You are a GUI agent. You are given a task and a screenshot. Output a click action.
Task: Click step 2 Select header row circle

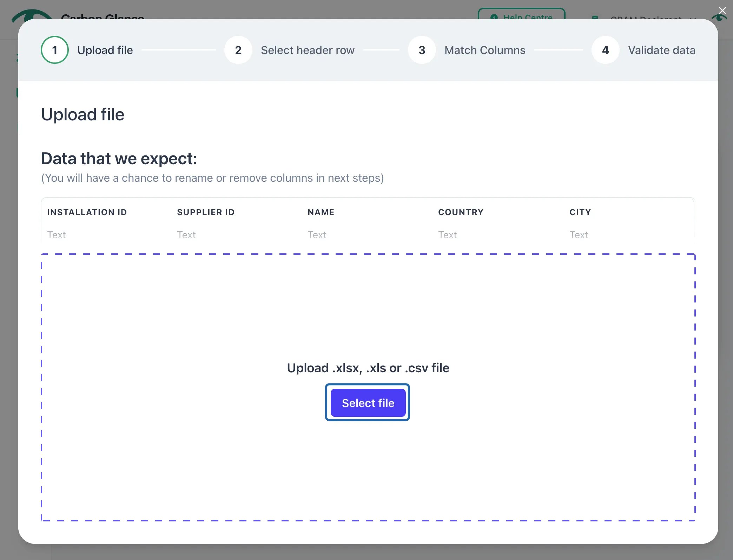point(238,50)
